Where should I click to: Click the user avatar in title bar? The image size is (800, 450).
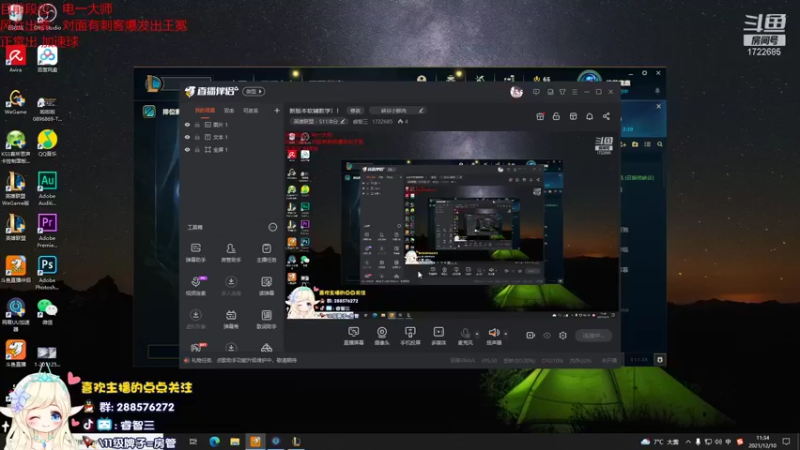pyautogui.click(x=516, y=92)
